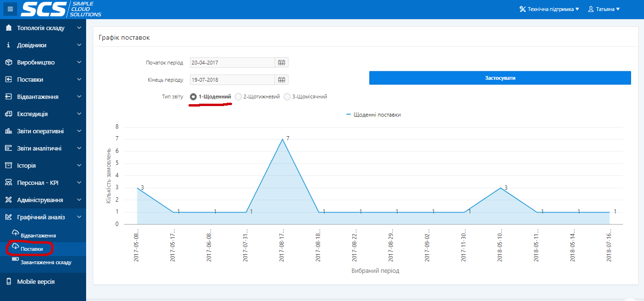The height and width of the screenshot is (301, 644).
Task: Click the list icon beside Звіти аналітичні
Action: [x=8, y=149]
